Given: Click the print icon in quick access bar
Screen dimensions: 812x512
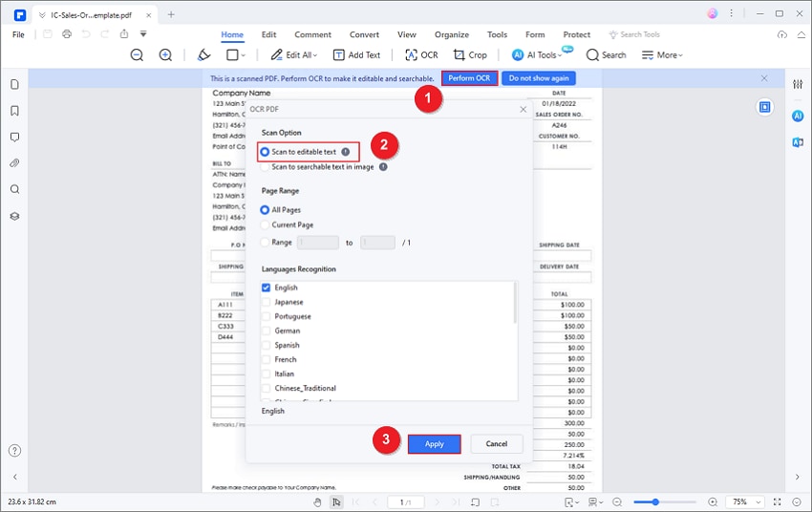Looking at the screenshot, I should 67,34.
